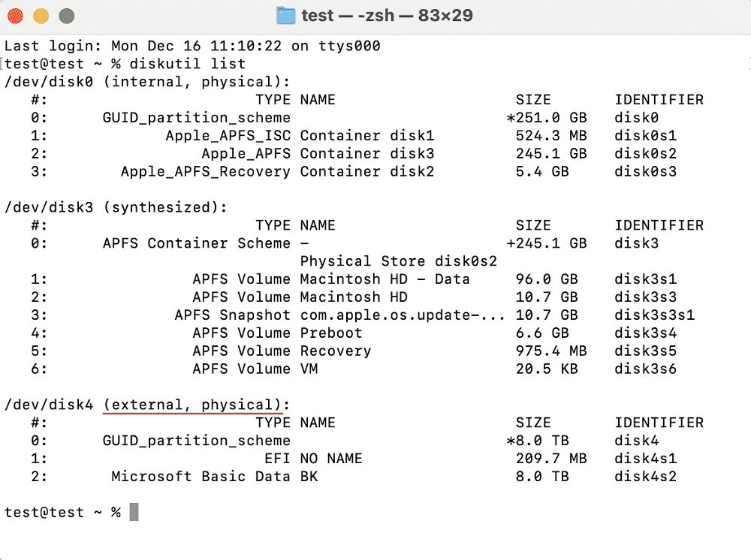The height and width of the screenshot is (560, 751).
Task: Click the terminal cursor block at the prompt
Action: coord(134,512)
